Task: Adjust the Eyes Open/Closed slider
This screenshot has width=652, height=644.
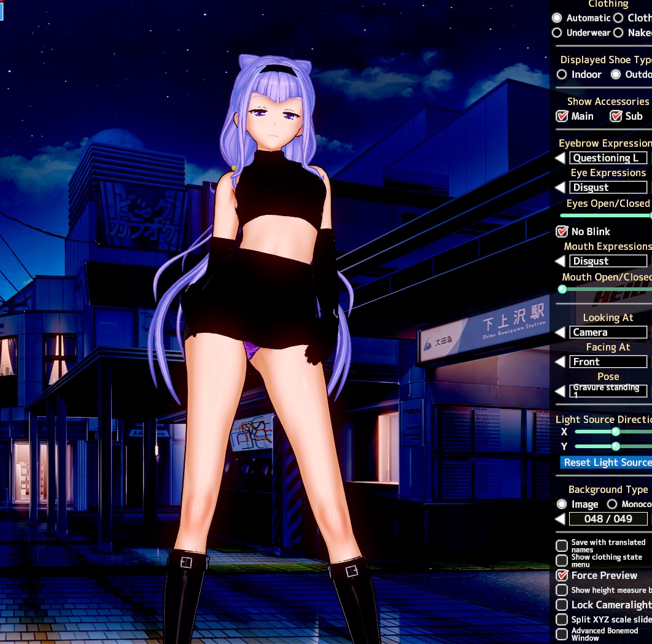Action: (606, 215)
